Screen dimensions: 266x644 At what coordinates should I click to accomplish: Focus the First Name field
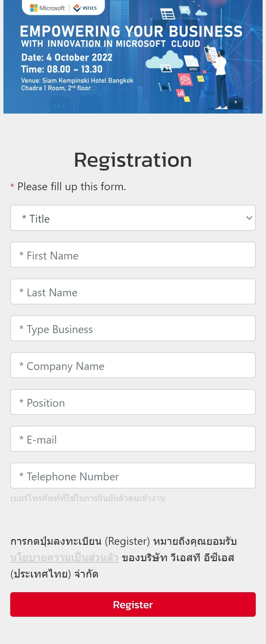pyautogui.click(x=133, y=255)
